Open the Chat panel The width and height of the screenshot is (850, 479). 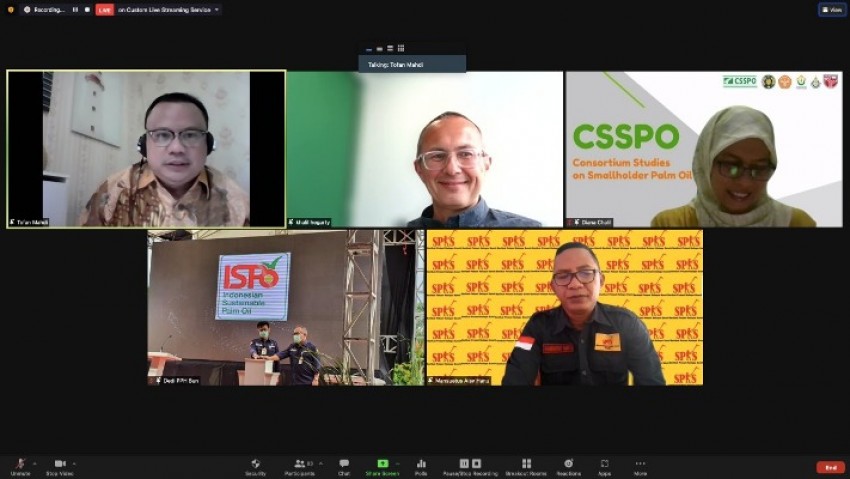(344, 465)
